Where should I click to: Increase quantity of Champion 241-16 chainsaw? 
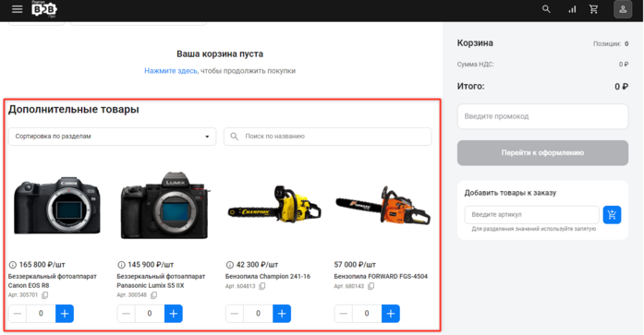pyautogui.click(x=282, y=314)
